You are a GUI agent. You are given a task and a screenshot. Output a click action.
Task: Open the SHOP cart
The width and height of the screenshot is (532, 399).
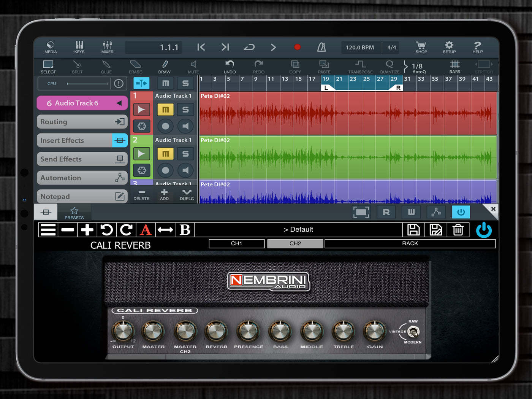[421, 47]
